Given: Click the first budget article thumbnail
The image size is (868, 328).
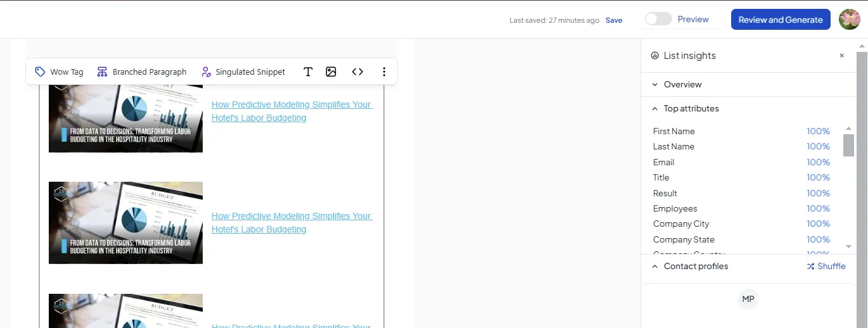Looking at the screenshot, I should click(x=125, y=118).
